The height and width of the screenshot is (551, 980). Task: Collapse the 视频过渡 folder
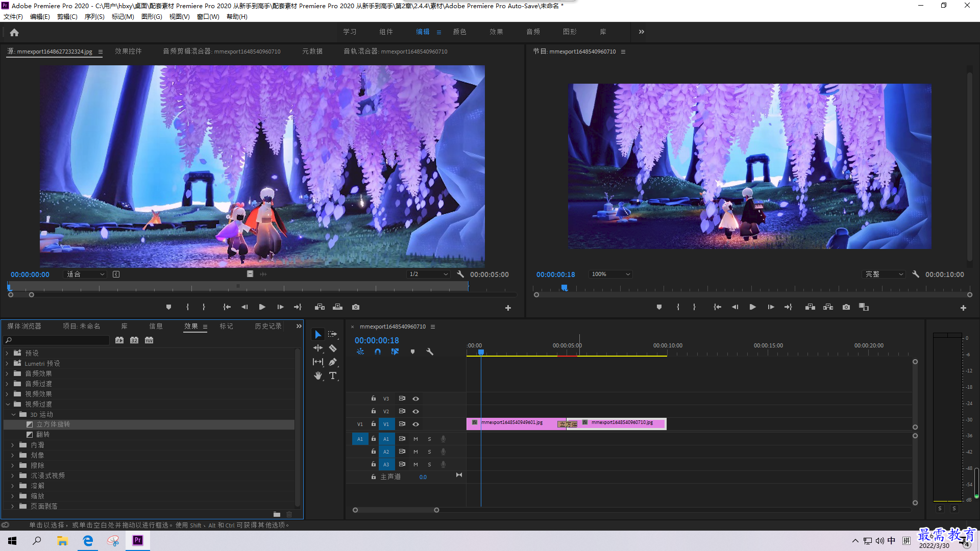[7, 404]
